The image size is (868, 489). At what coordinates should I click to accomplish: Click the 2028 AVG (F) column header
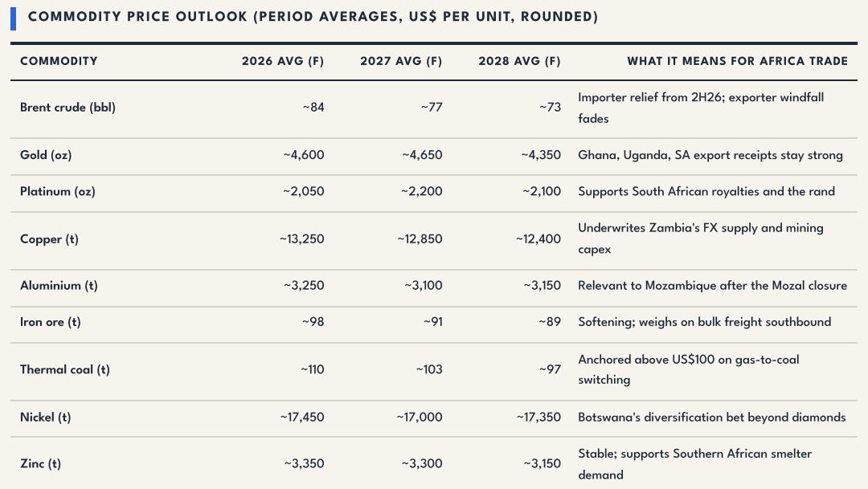(519, 61)
